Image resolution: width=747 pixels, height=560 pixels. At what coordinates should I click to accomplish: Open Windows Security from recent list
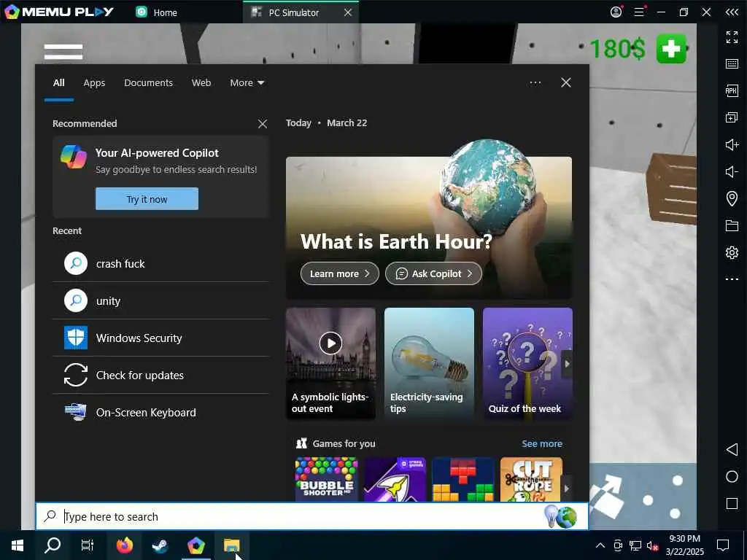click(160, 338)
